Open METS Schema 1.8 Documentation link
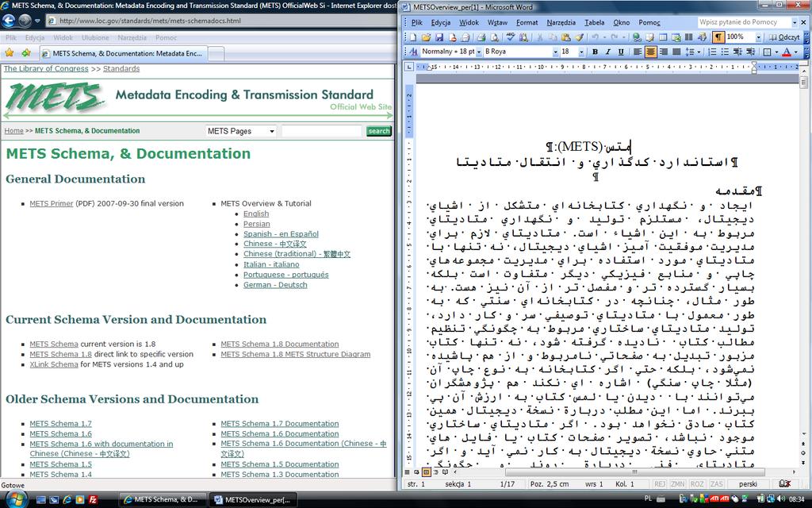This screenshot has width=812, height=508. (x=280, y=344)
